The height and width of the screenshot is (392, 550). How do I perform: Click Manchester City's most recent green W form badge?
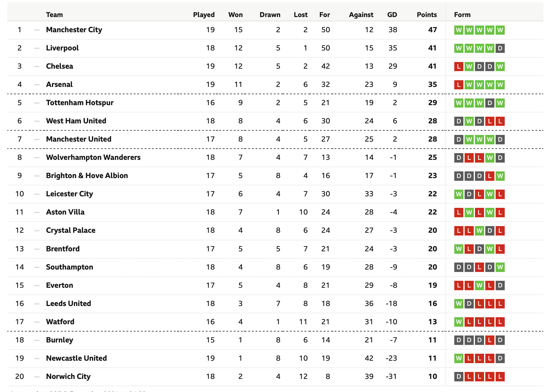[500, 30]
